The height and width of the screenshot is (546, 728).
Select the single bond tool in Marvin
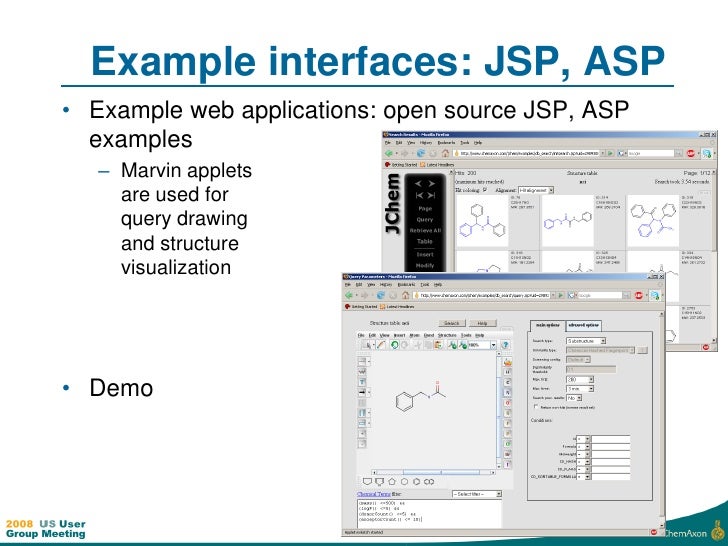pyautogui.click(x=362, y=361)
